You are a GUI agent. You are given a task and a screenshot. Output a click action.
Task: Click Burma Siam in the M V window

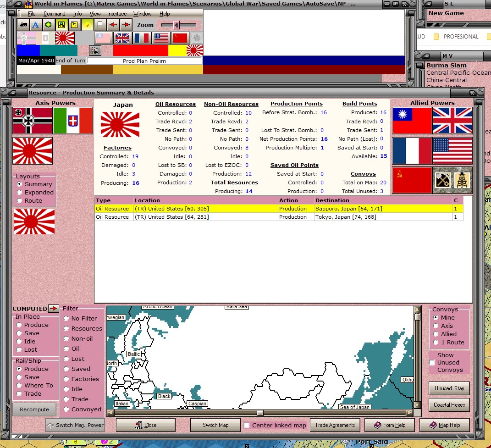pos(446,65)
